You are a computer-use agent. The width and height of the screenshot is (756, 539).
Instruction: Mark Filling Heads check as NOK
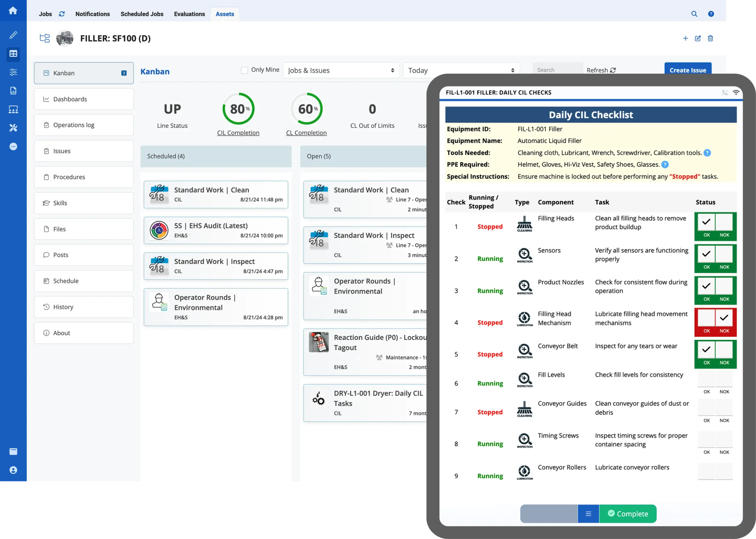(x=724, y=222)
